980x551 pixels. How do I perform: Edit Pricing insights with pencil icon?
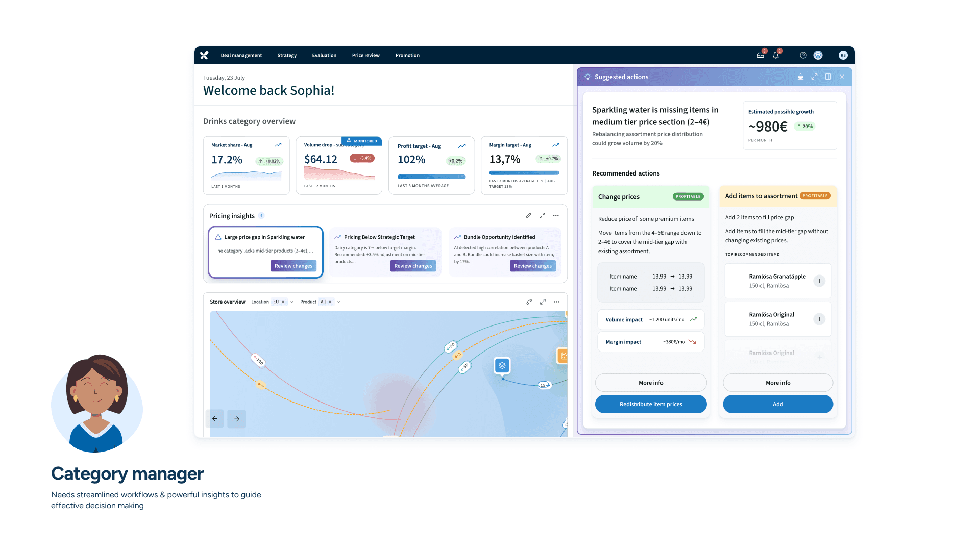[528, 216]
